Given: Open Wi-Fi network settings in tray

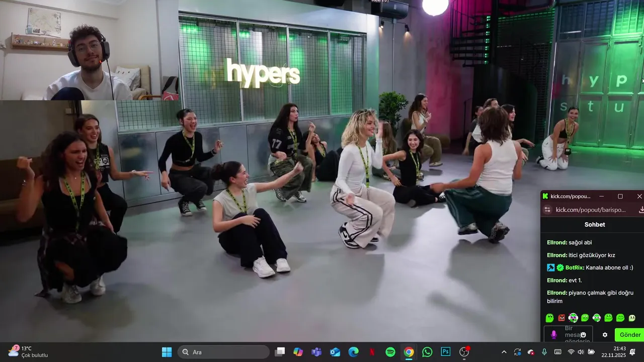Looking at the screenshot, I should tap(571, 352).
